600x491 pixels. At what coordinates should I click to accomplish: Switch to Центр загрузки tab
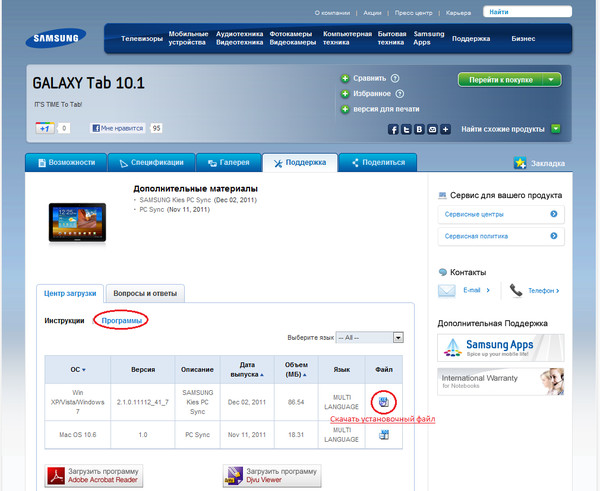(70, 294)
